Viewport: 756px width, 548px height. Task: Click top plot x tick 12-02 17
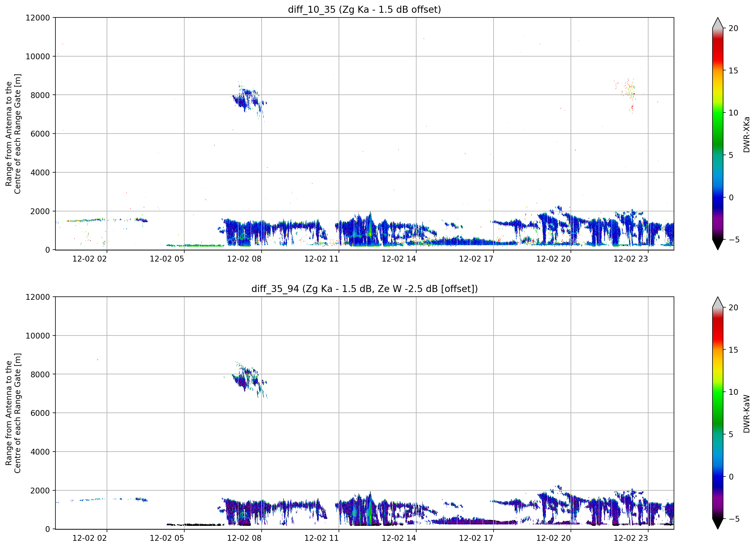tap(476, 259)
